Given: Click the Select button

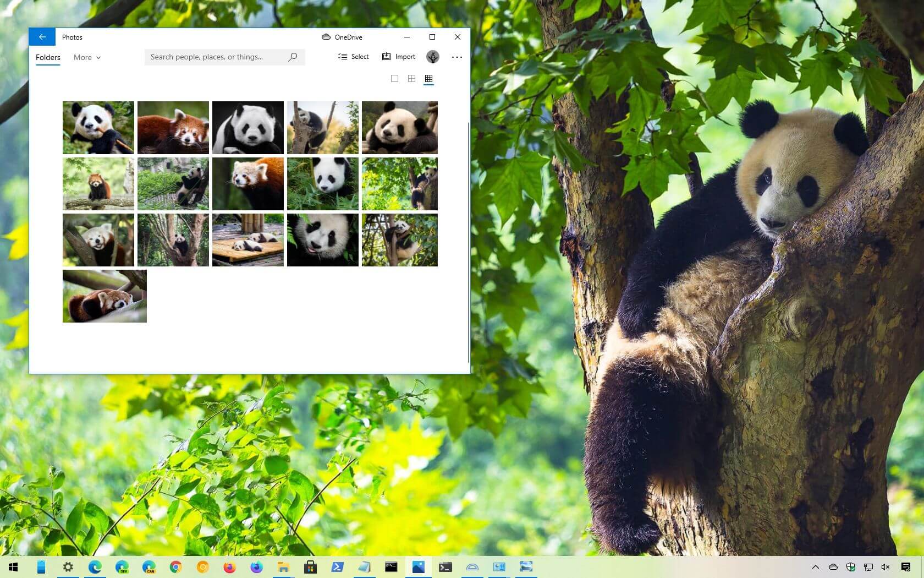Looking at the screenshot, I should pos(360,57).
